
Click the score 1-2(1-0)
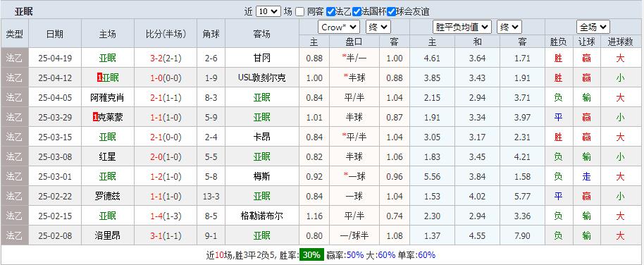click(166, 177)
